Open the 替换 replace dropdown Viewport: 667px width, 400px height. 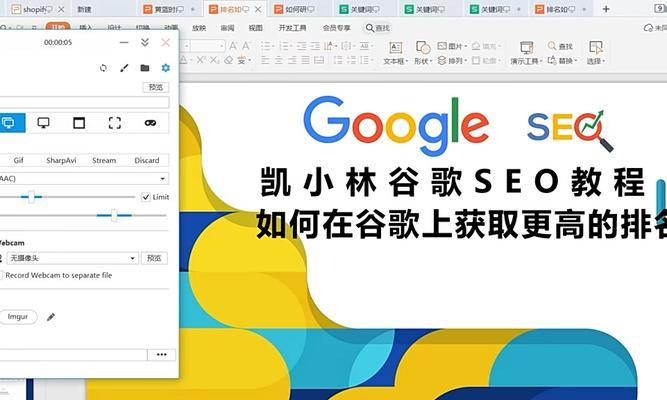562,60
